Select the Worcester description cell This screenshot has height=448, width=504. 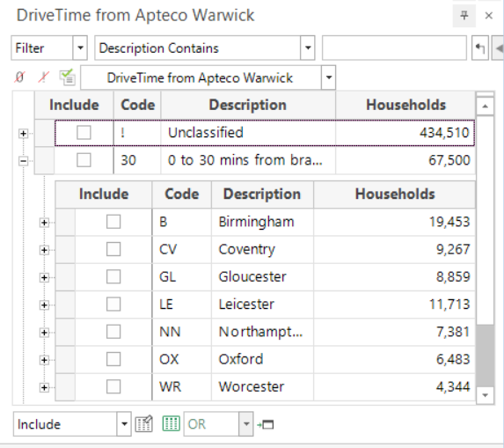(262, 386)
